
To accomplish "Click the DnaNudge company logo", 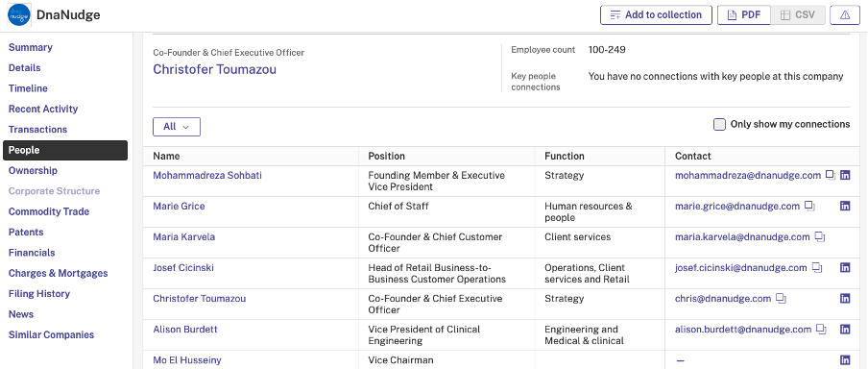I will point(19,15).
